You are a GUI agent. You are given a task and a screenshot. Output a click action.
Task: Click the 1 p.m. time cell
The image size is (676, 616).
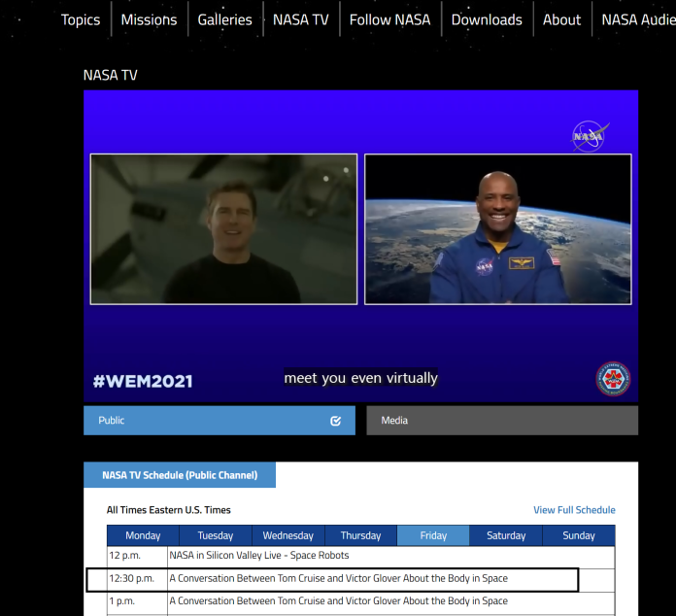click(x=137, y=601)
